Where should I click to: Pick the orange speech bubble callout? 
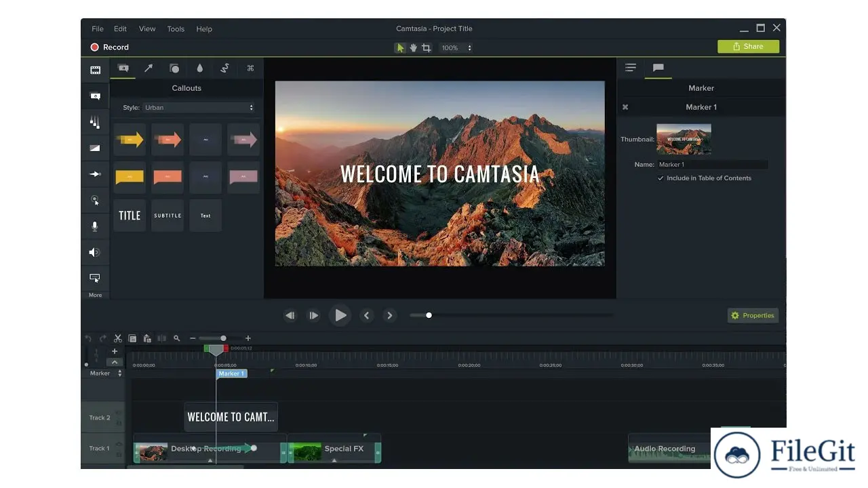tap(167, 178)
